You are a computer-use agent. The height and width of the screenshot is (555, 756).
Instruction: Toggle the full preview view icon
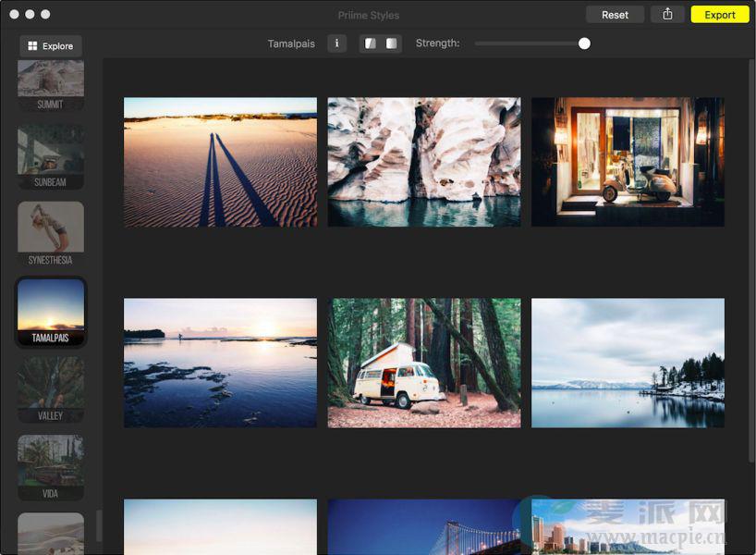[x=391, y=43]
